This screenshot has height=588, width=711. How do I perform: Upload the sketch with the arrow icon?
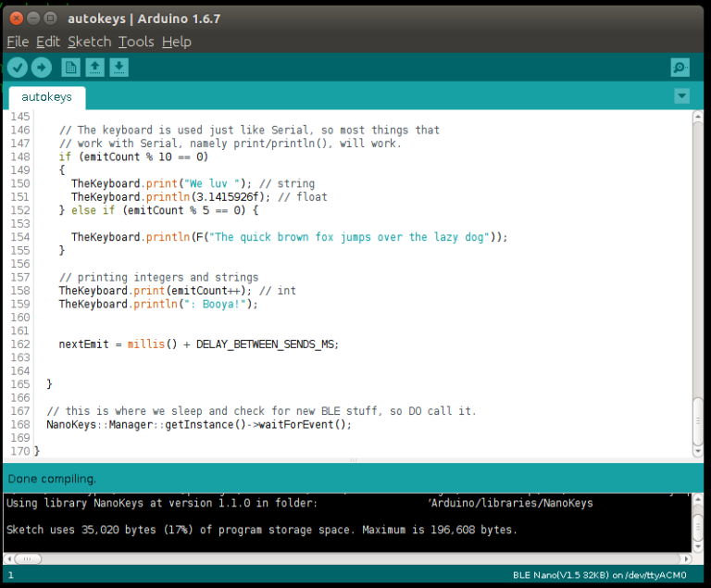tap(41, 67)
